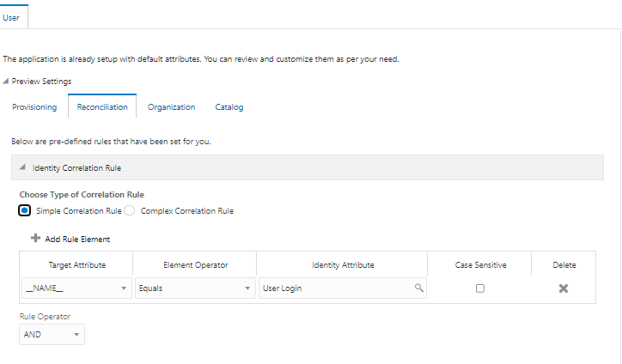Click the User Login identity attribute field
622x364 pixels.
point(335,288)
